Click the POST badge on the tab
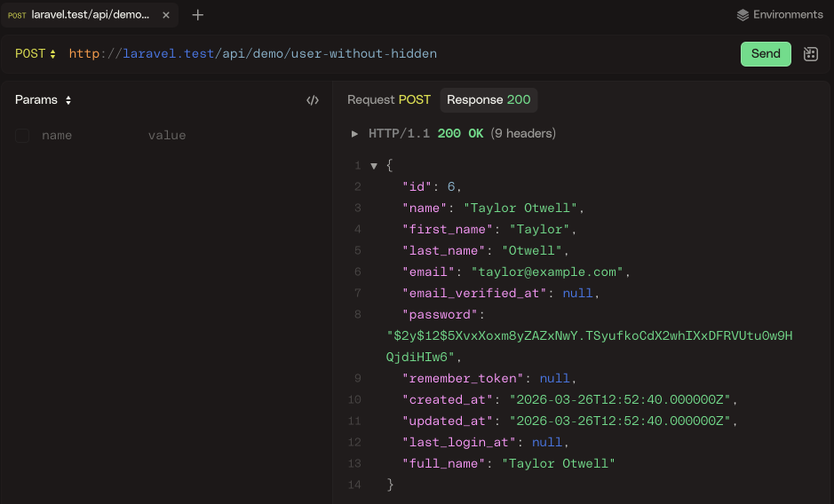Image resolution: width=834 pixels, height=504 pixels. [x=17, y=15]
